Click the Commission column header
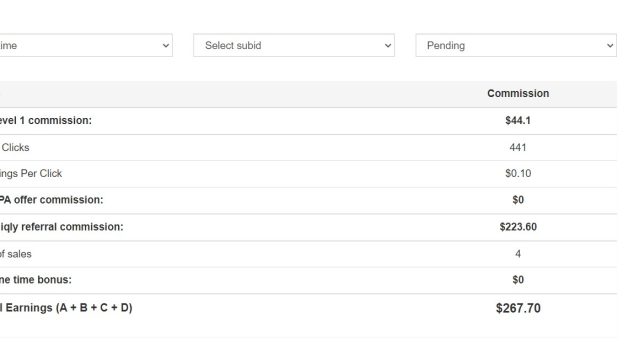Image resolution: width=634 pixels, height=360 pixels. [x=518, y=93]
